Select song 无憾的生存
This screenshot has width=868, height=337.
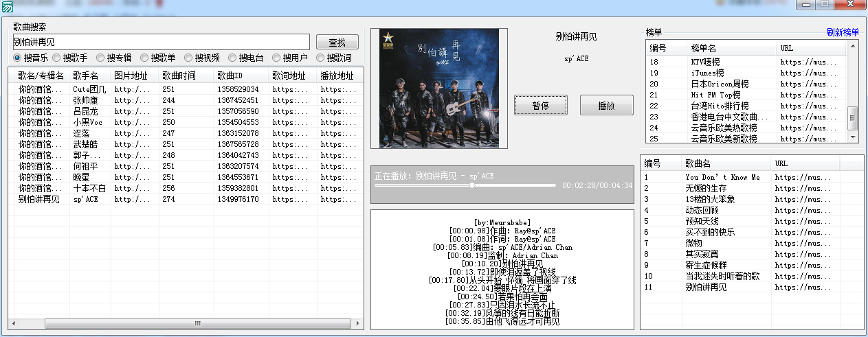(752, 188)
